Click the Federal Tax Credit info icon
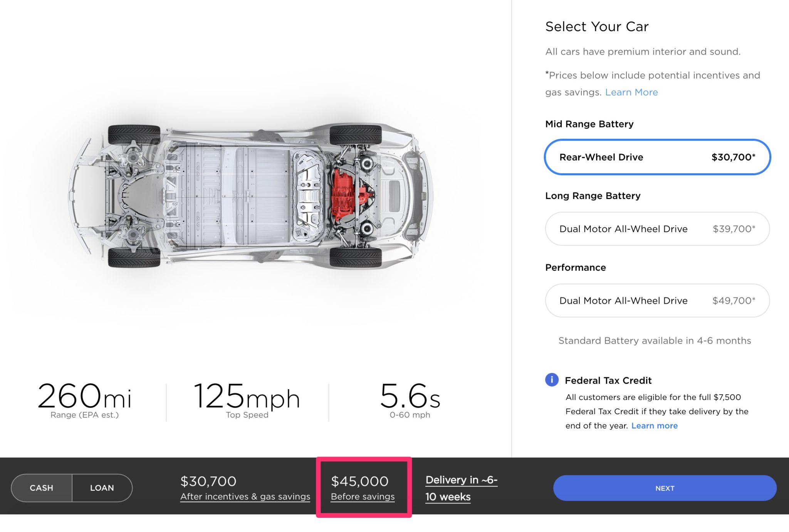 (552, 380)
